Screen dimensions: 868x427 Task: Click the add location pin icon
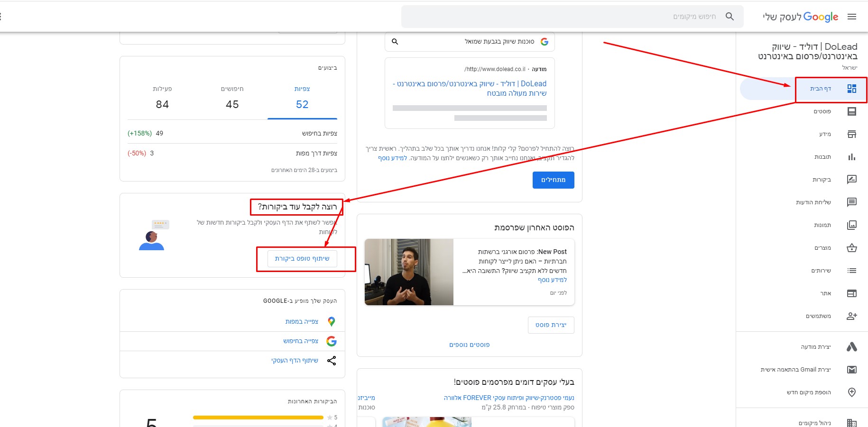pos(852,392)
